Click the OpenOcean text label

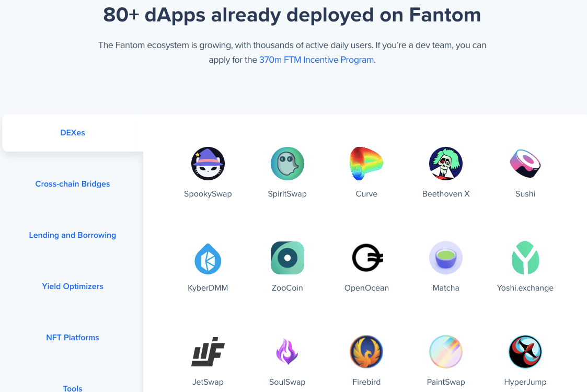coord(366,288)
